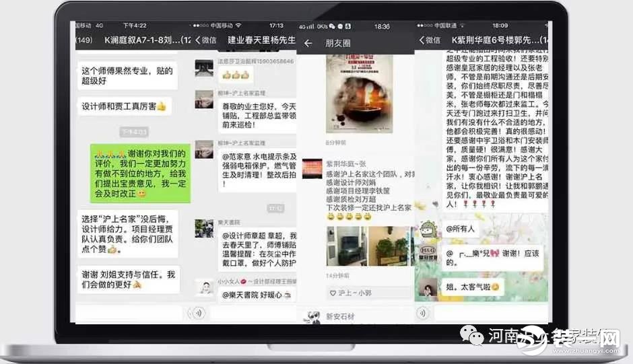Tap voice input icon in 建业春天里 chat
The height and width of the screenshot is (364, 633).
198,313
